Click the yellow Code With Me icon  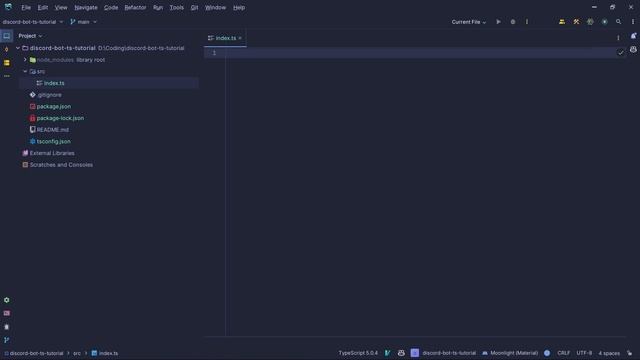pyautogui.click(x=562, y=22)
